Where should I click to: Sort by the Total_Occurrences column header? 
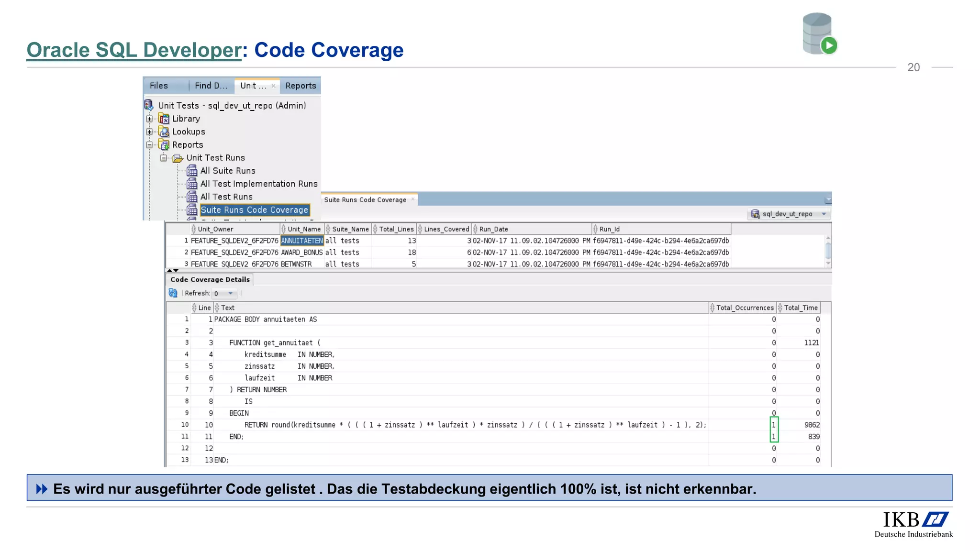click(742, 308)
